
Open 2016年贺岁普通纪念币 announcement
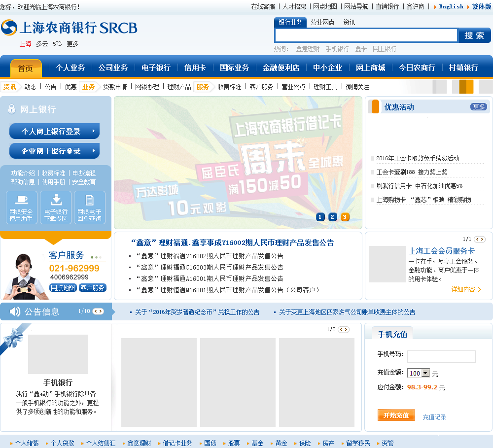point(197,312)
